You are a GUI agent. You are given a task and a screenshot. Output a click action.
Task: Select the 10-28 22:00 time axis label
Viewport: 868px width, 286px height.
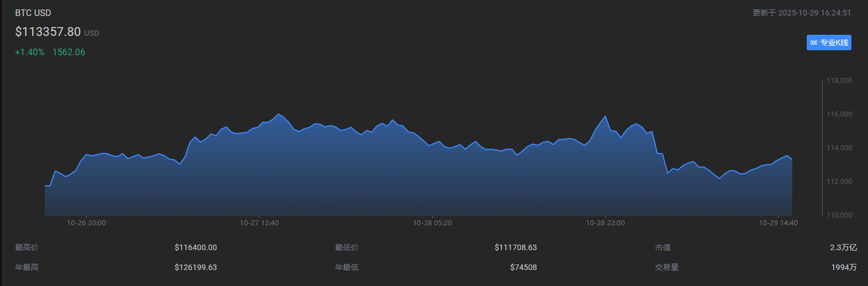click(x=605, y=223)
